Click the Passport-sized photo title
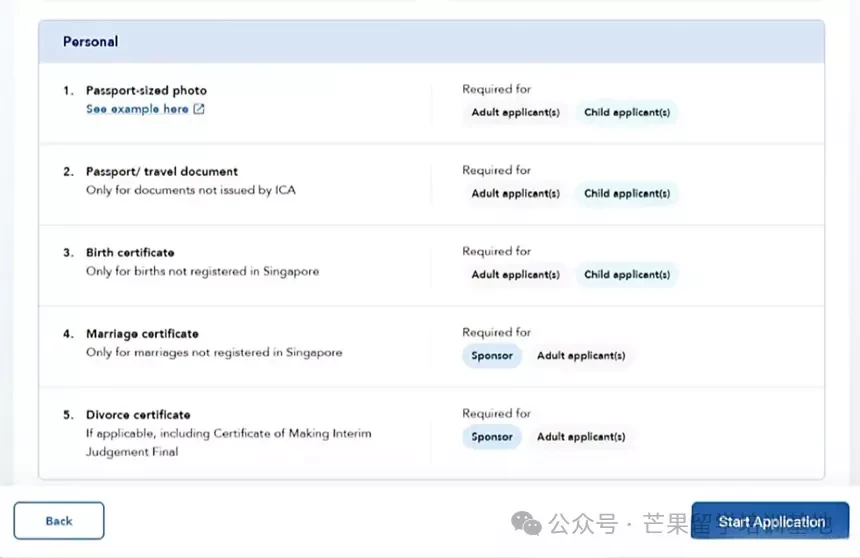This screenshot has height=558, width=860. tap(146, 91)
